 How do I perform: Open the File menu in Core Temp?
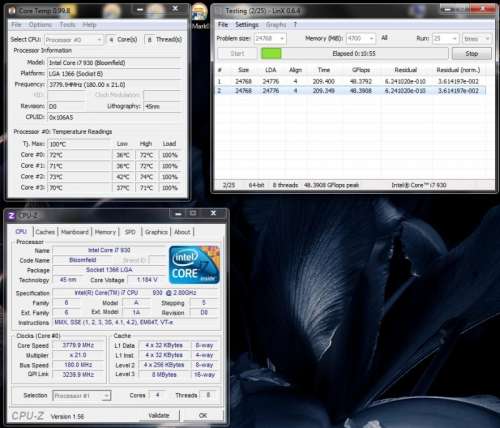pos(16,25)
